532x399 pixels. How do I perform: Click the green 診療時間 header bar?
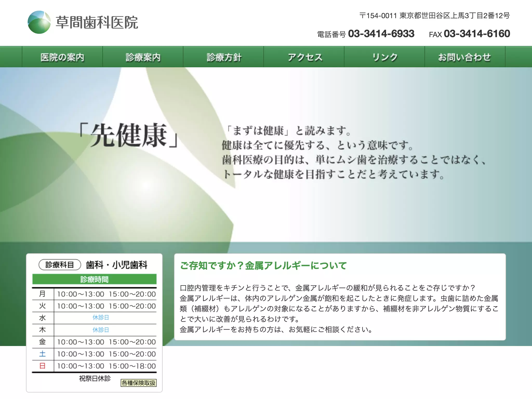click(94, 279)
